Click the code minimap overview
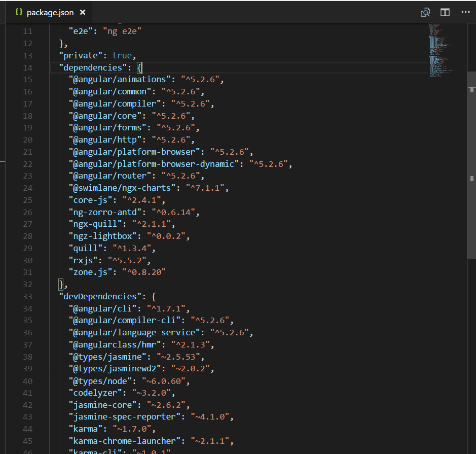 click(x=440, y=51)
